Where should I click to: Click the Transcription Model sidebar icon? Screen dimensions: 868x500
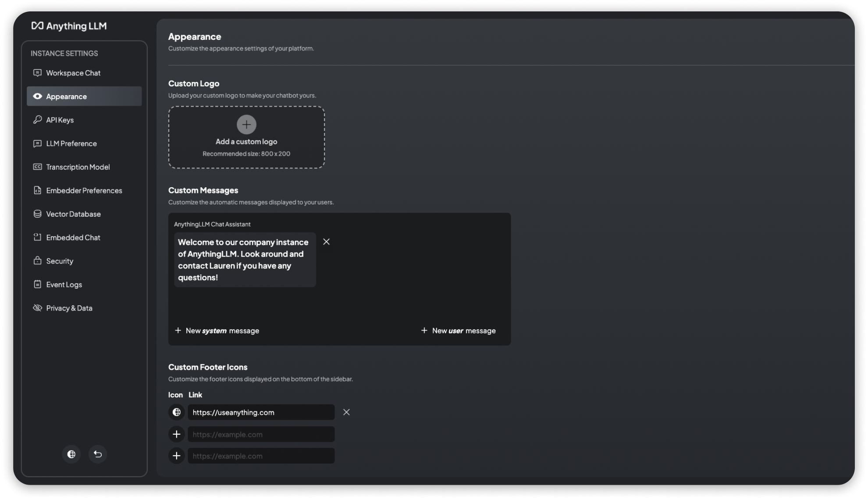pyautogui.click(x=37, y=167)
